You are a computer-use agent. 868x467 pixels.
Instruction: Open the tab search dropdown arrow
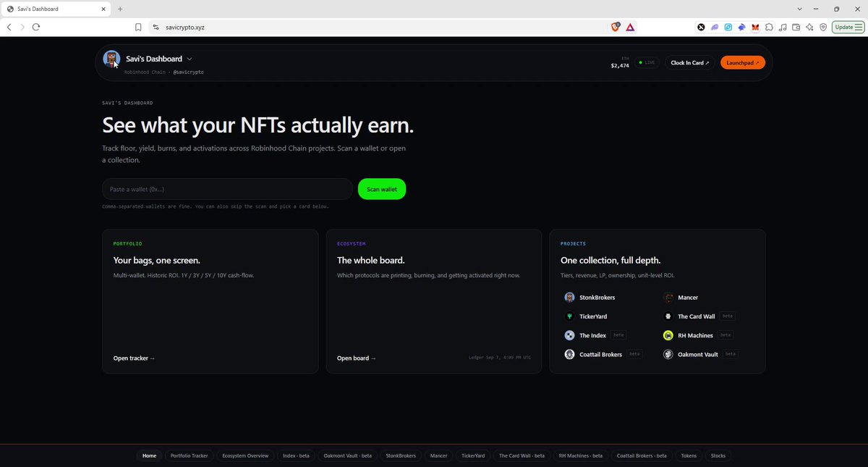(799, 9)
